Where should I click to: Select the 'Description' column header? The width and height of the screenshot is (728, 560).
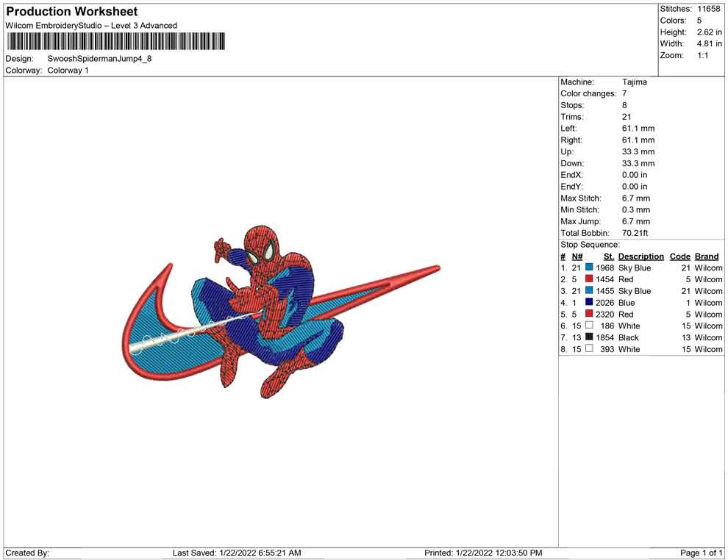641,256
